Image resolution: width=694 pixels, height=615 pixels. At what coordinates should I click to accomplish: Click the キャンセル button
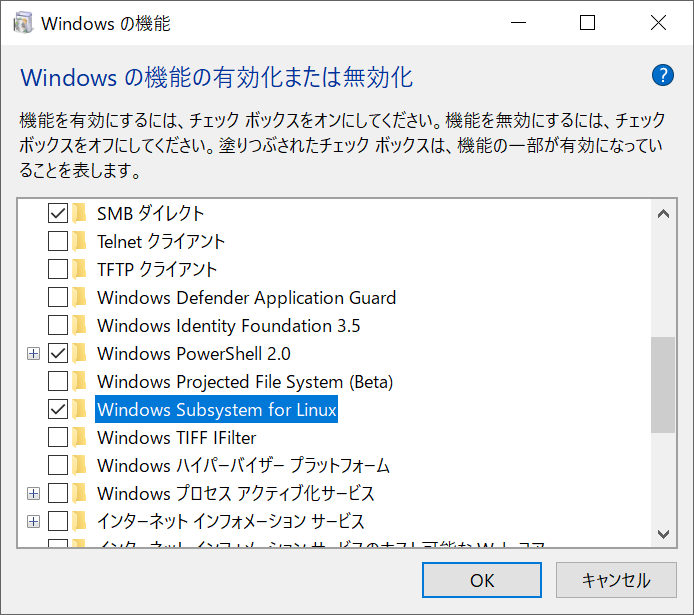[x=616, y=580]
